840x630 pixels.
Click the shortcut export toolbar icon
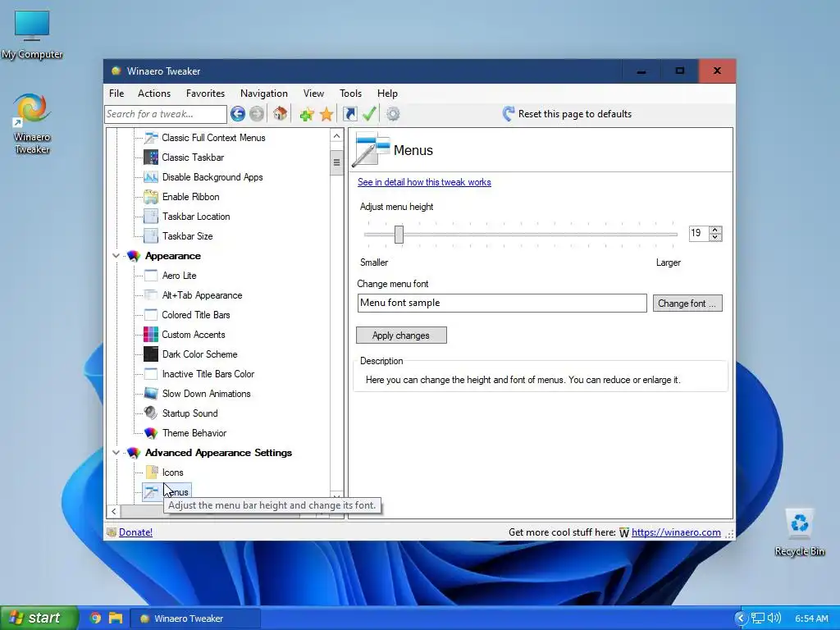349,113
